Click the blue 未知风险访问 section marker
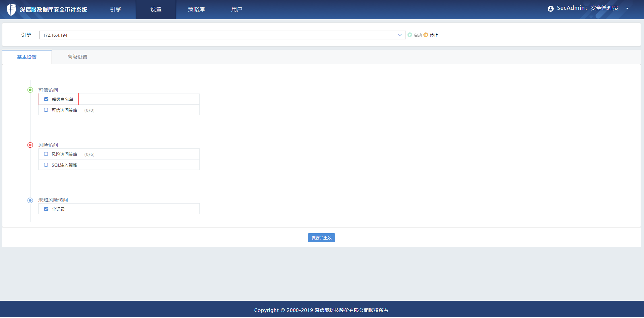This screenshot has height=318, width=644. point(30,200)
